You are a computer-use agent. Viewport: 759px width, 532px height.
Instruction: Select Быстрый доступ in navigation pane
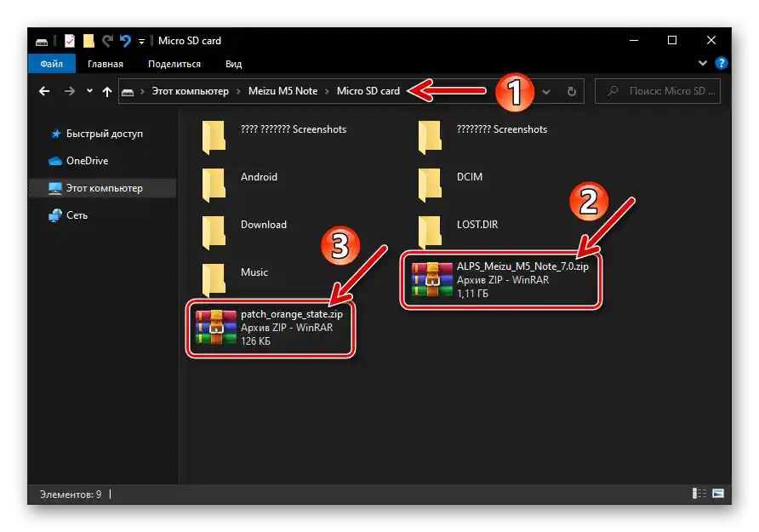104,134
